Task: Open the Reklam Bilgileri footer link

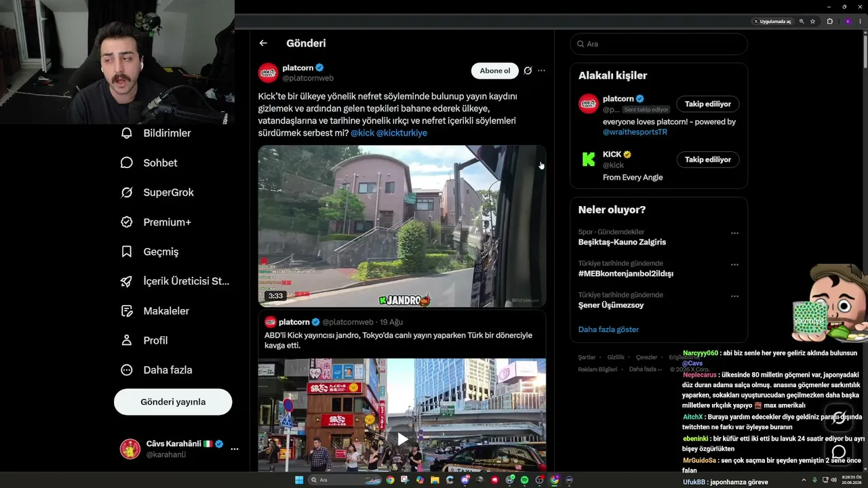Action: [x=597, y=369]
